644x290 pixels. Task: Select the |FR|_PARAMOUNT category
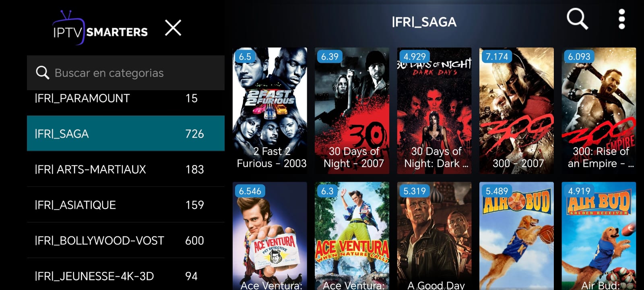126,98
